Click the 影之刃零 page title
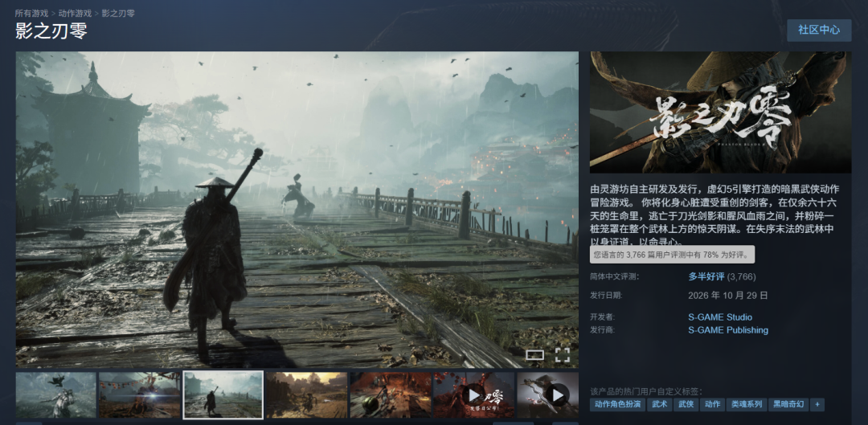This screenshot has height=425, width=868. 51,31
